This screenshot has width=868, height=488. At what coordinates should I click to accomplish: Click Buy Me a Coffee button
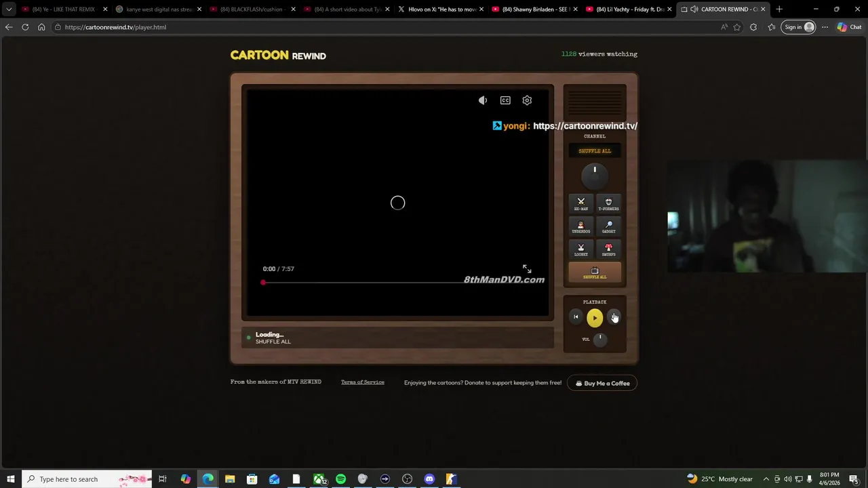click(x=602, y=383)
